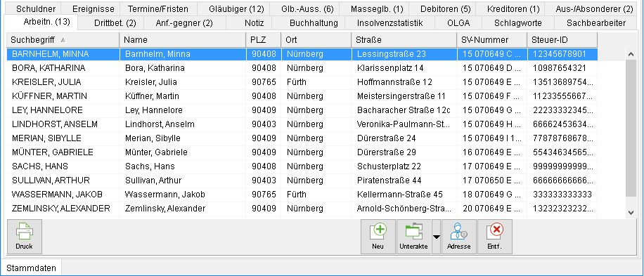The width and height of the screenshot is (644, 276).
Task: Select the BARNHELM, MINNA row
Action: pos(302,53)
